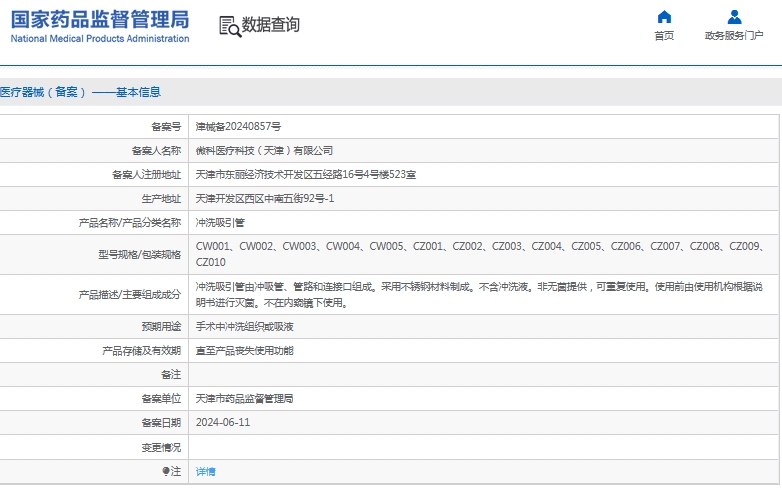Open the 政务服务门户 person icon
Screen dimensions: 782x494
coord(734,17)
